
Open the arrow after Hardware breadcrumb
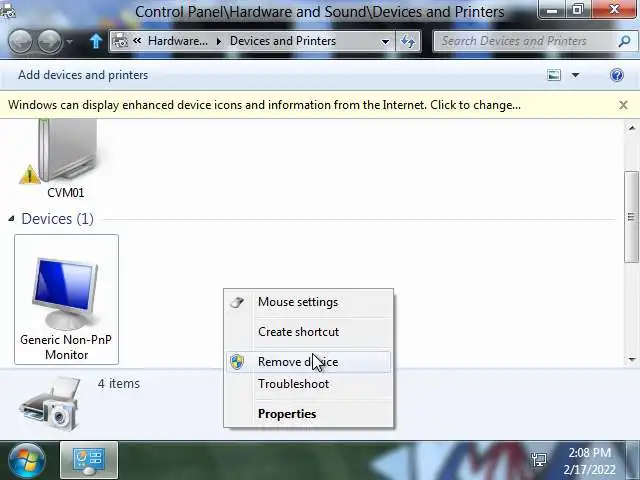tap(219, 41)
